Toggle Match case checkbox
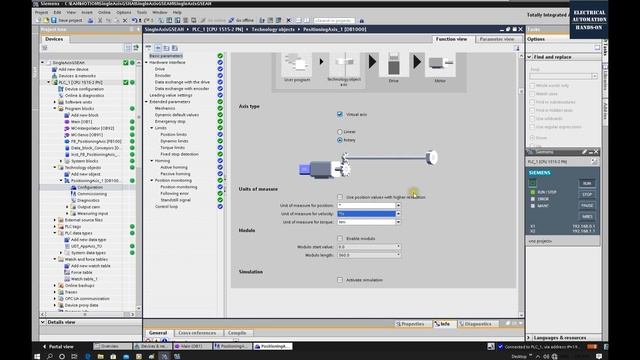Screen dimensions: 640x360 coord(532,94)
